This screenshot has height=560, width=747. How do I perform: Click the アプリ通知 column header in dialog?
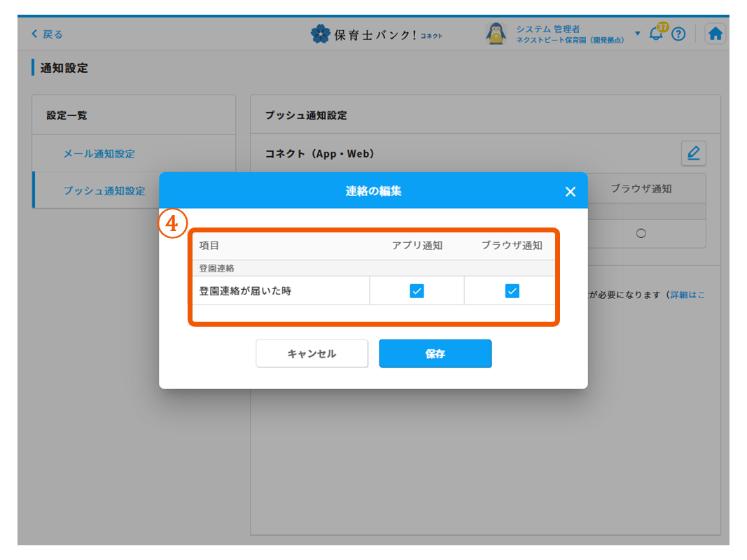pos(417,246)
